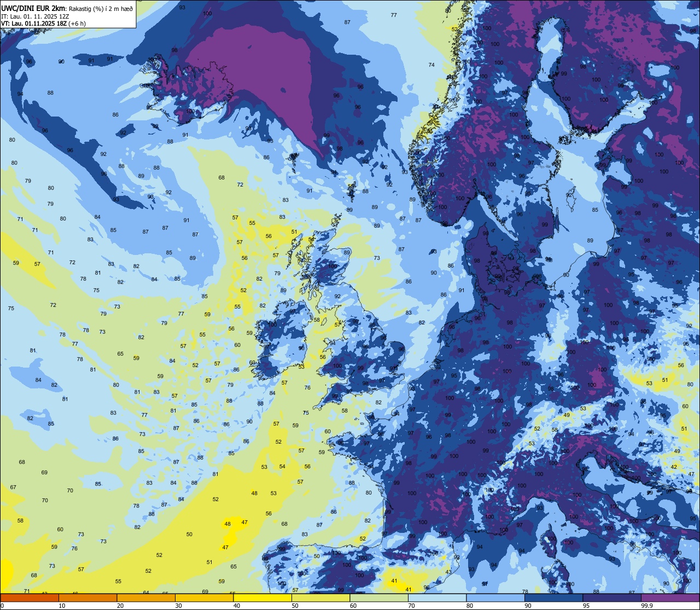This screenshot has width=700, height=610.
Task: Click the '99.9' legend scale label
Action: pos(647,606)
